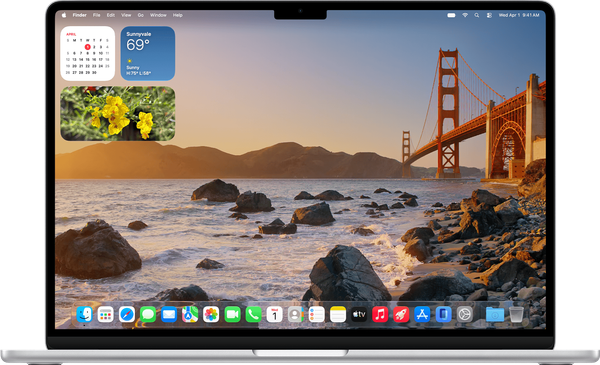This screenshot has width=600, height=365.
Task: Click the red rocket app icon
Action: 401,314
